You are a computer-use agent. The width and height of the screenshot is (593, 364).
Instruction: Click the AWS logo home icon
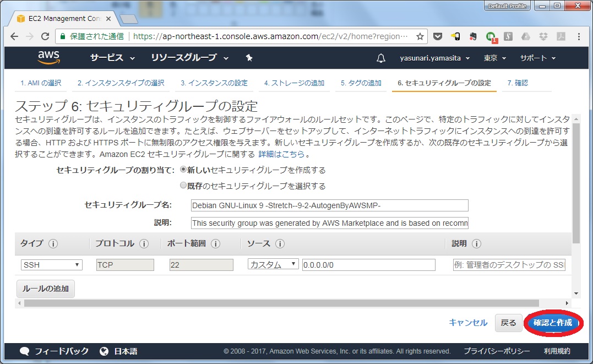pos(49,57)
